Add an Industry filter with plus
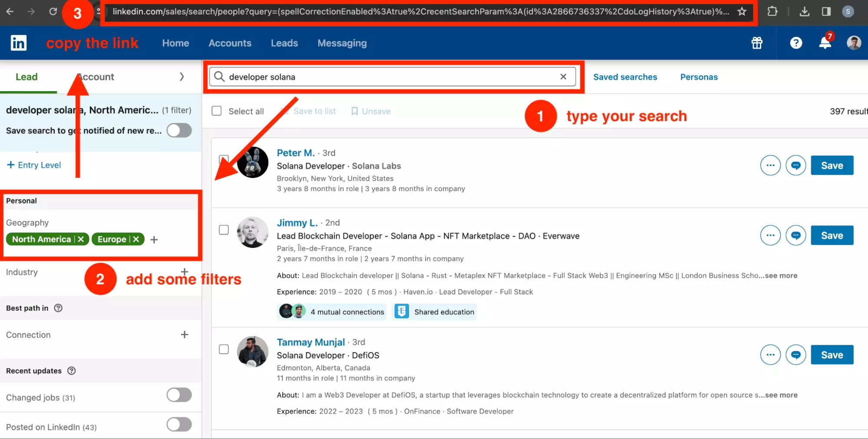The height and width of the screenshot is (439, 868). tap(185, 271)
